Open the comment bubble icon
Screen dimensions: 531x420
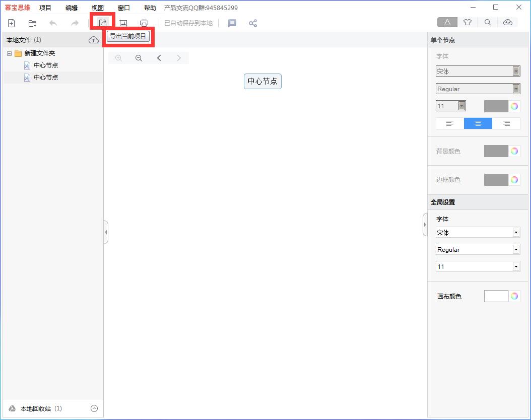point(232,23)
